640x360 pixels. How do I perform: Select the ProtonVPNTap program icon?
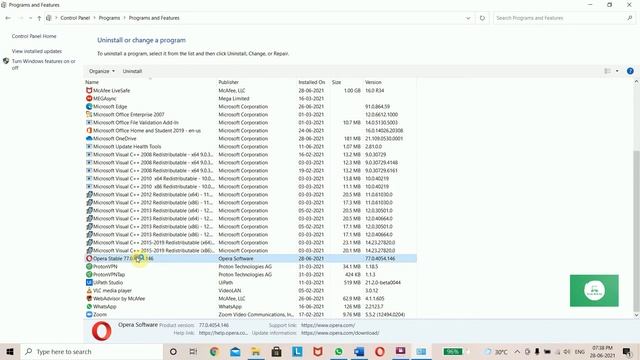click(89, 275)
